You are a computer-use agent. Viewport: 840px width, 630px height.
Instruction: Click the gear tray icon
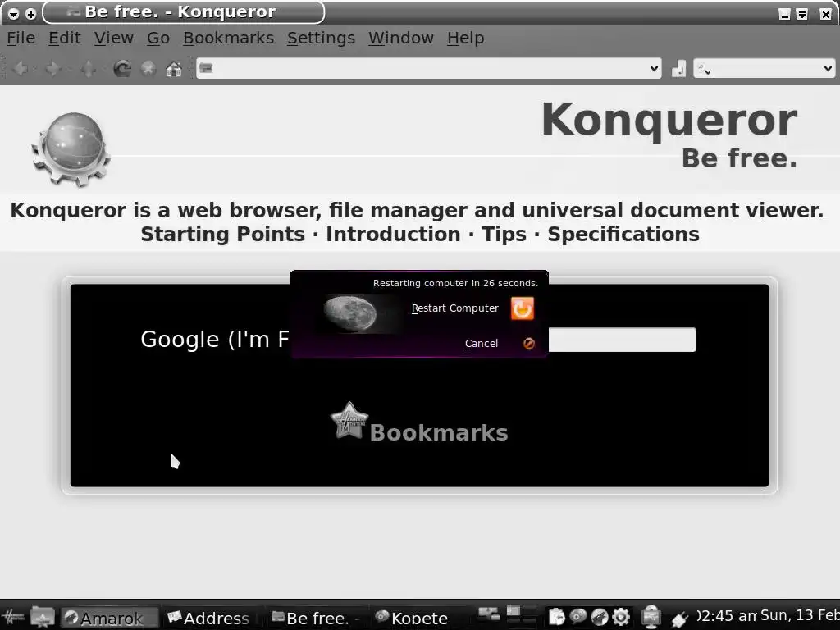[x=621, y=617]
